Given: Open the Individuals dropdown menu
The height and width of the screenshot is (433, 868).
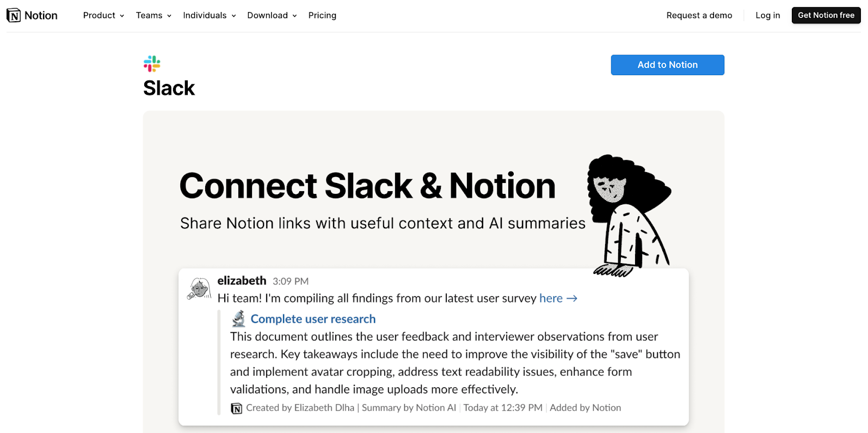Looking at the screenshot, I should [209, 15].
